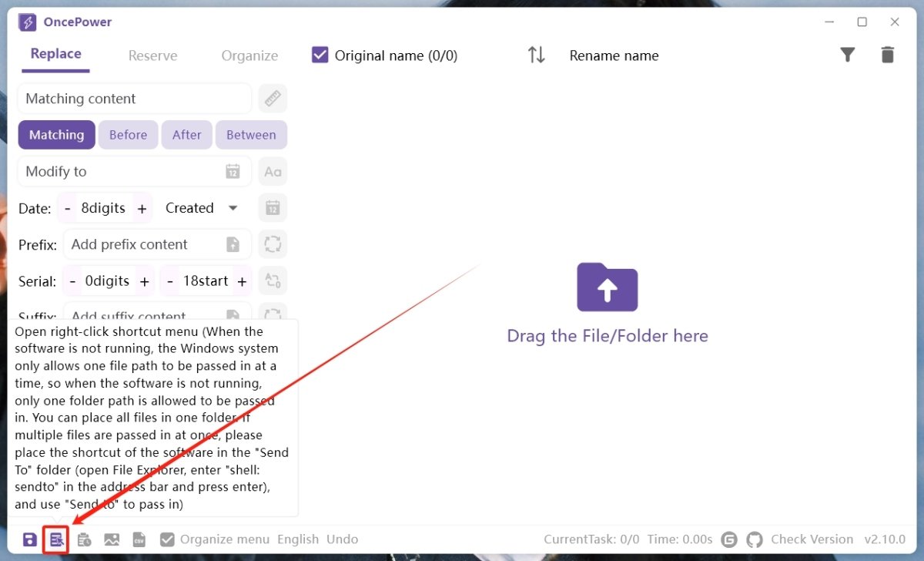Click the Drag the File/Folder upload icon
924x561 pixels.
608,287
